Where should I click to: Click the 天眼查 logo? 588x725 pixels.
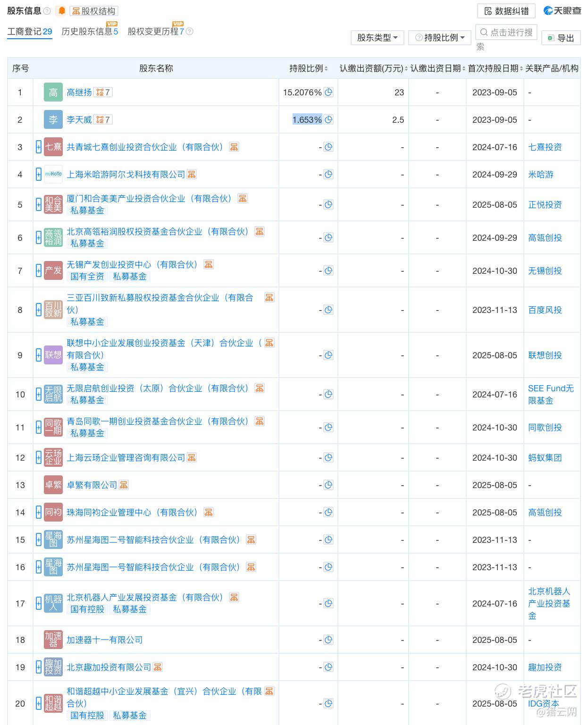[x=563, y=10]
